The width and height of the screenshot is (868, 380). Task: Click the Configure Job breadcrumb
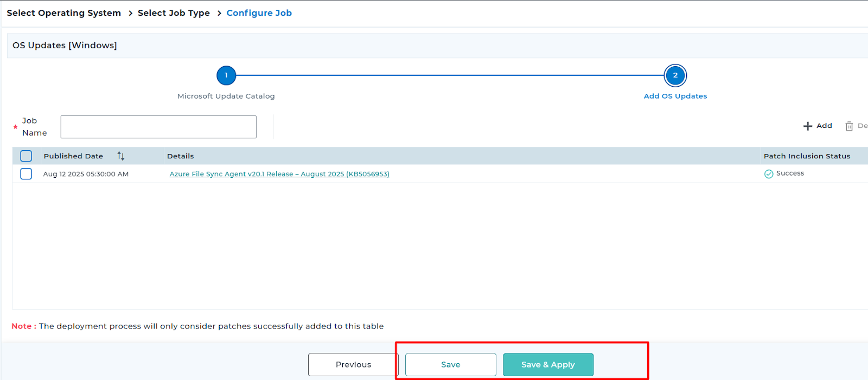259,13
